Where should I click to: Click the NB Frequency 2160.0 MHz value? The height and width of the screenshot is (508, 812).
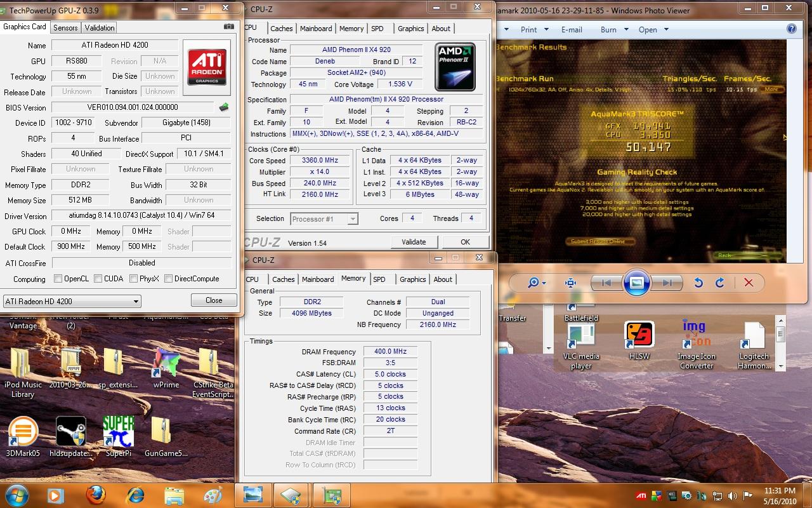coord(438,324)
